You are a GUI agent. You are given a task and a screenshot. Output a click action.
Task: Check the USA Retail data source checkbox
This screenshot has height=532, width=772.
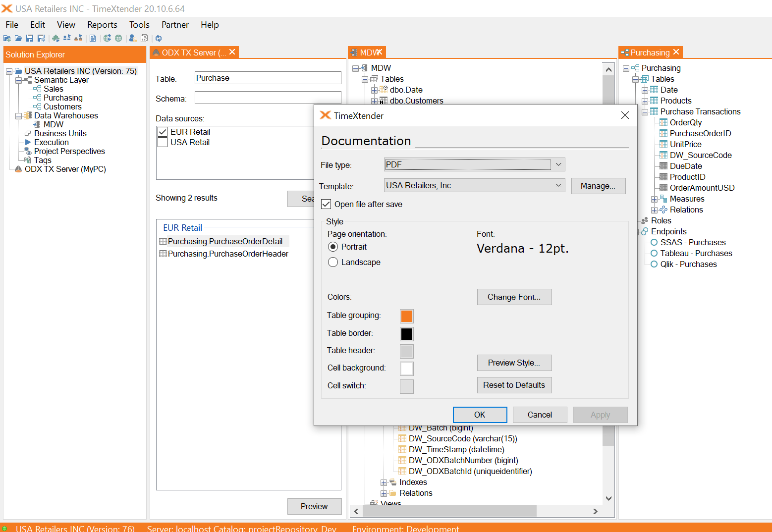click(163, 142)
